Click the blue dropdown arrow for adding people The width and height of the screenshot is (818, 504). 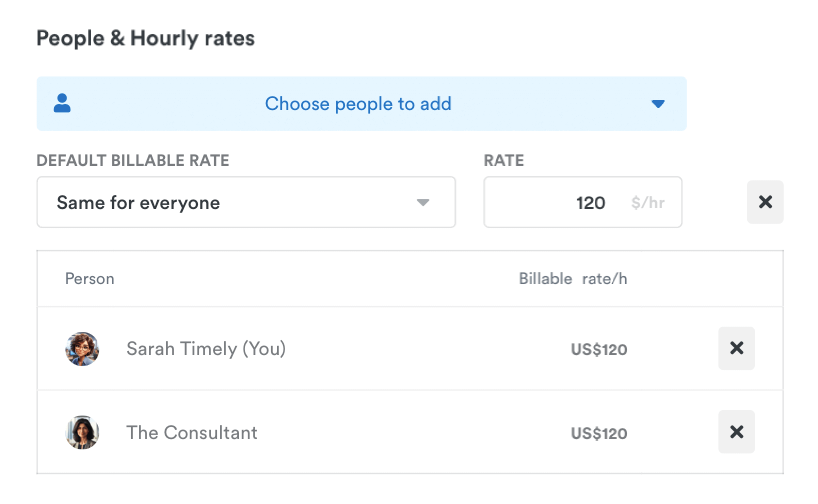[657, 104]
